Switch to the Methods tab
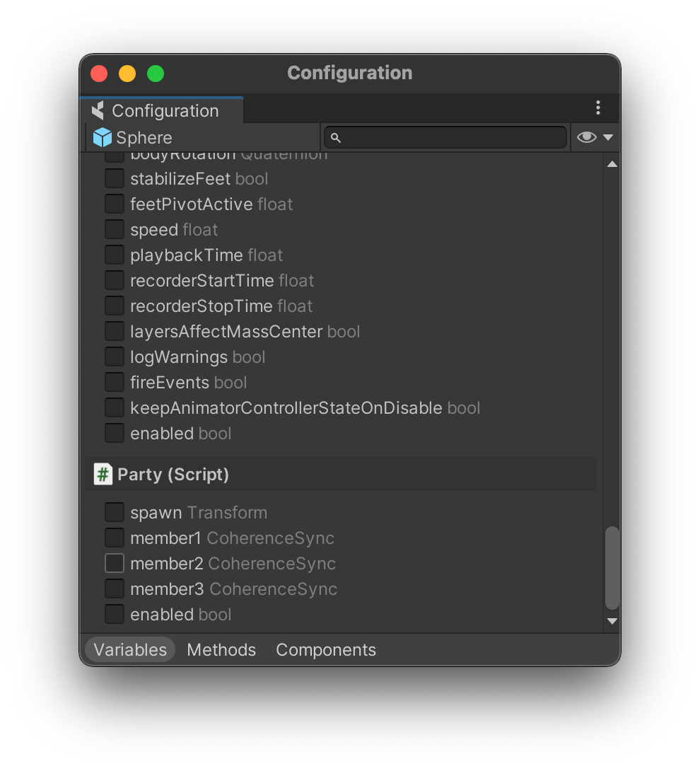 point(221,650)
